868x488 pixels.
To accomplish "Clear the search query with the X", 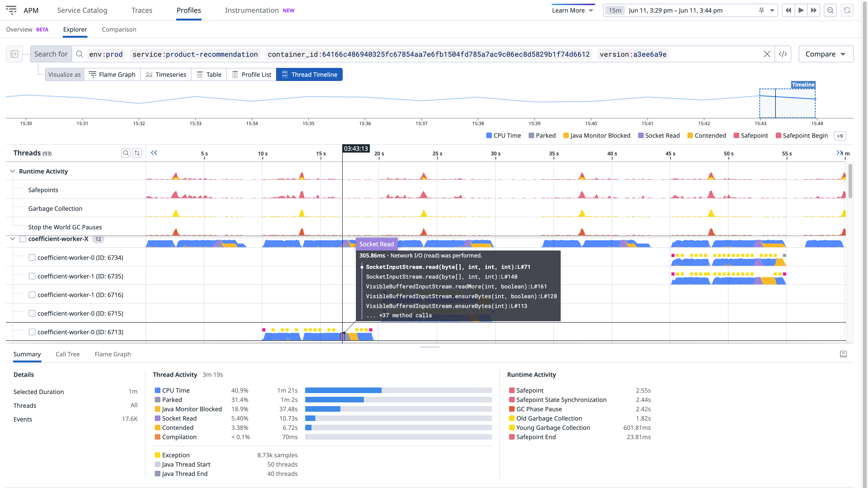I will click(x=767, y=54).
